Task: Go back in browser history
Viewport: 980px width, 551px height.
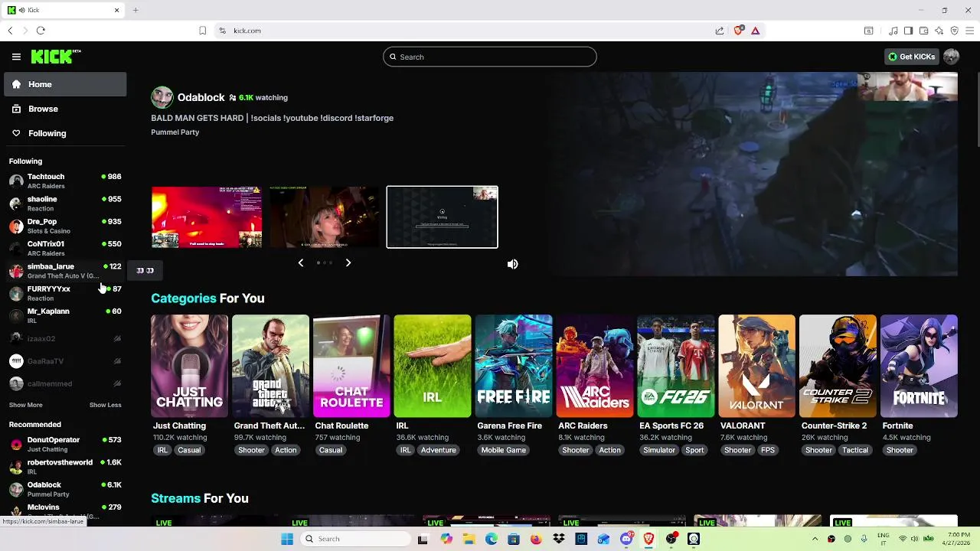Action: click(10, 31)
